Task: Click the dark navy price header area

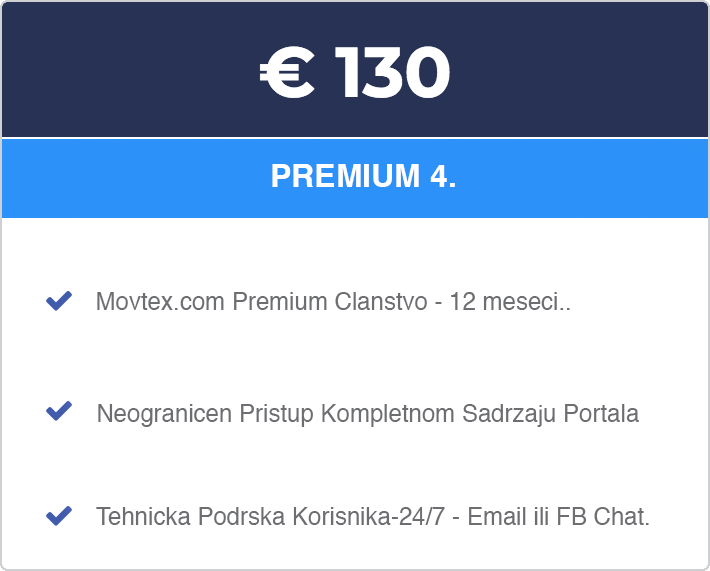Action: tap(136, 69)
